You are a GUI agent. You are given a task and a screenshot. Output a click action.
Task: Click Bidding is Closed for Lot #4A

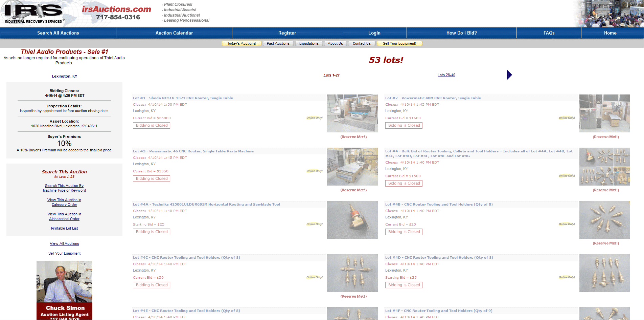point(152,232)
